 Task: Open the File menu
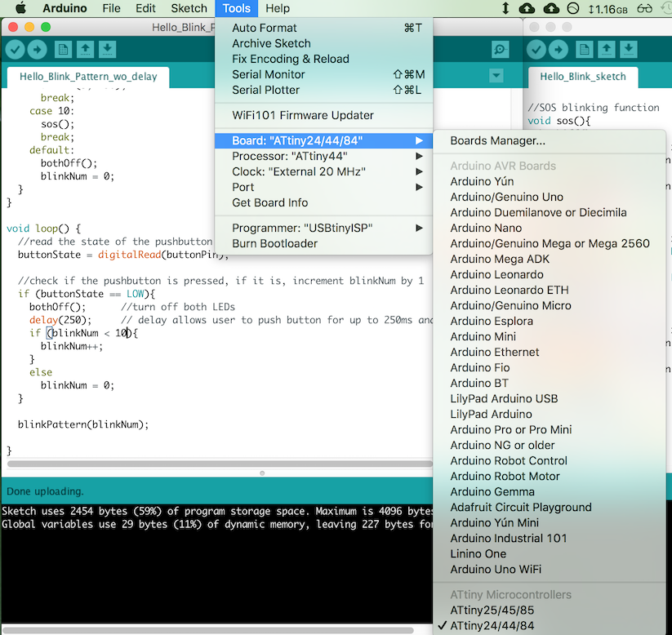111,8
